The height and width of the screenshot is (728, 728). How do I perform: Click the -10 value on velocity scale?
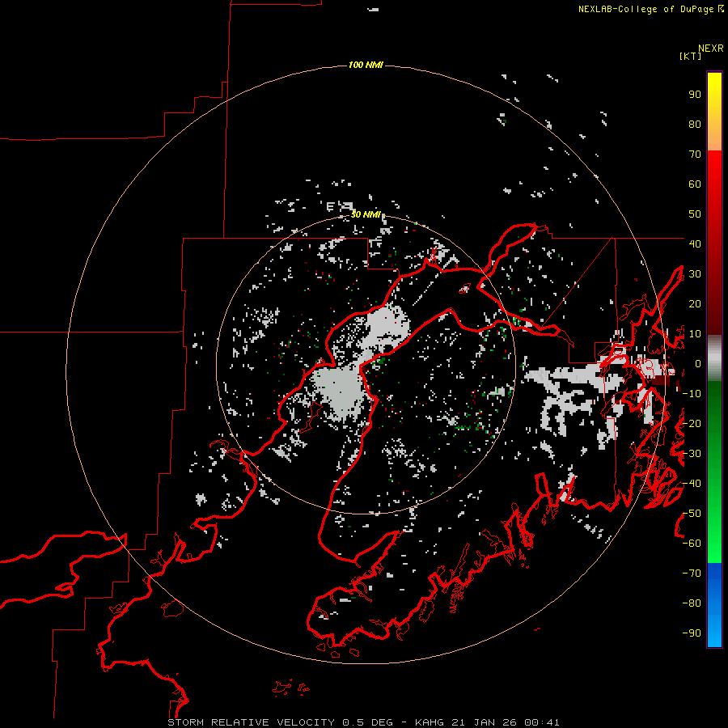click(692, 394)
